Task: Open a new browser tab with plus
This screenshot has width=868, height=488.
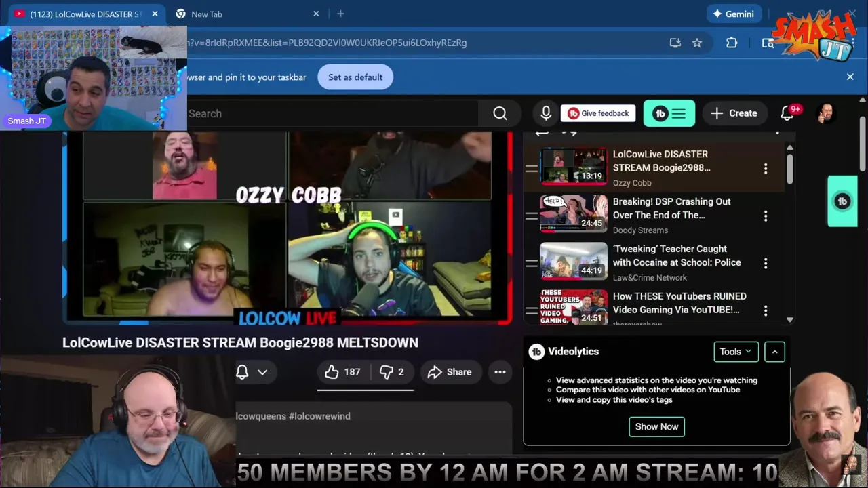Action: click(x=340, y=14)
